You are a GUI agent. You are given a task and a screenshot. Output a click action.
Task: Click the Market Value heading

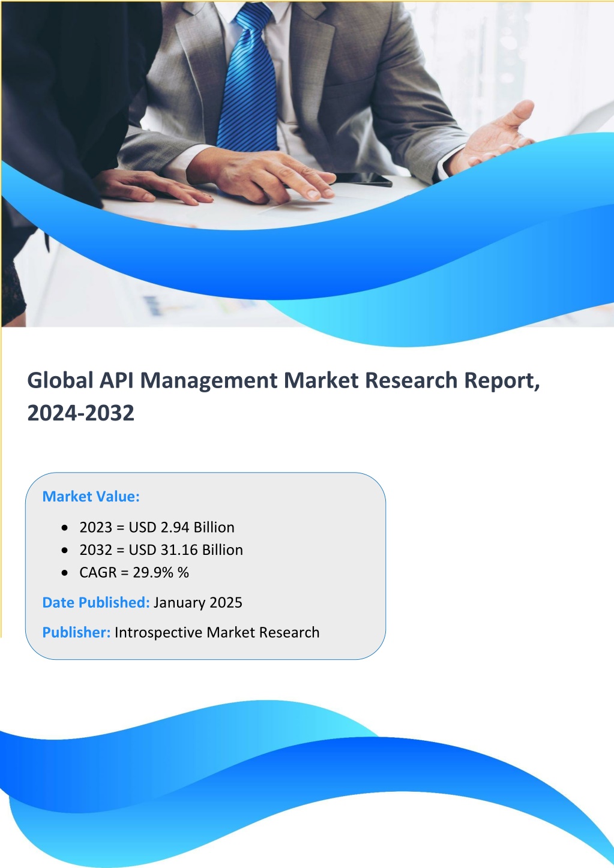tap(91, 497)
